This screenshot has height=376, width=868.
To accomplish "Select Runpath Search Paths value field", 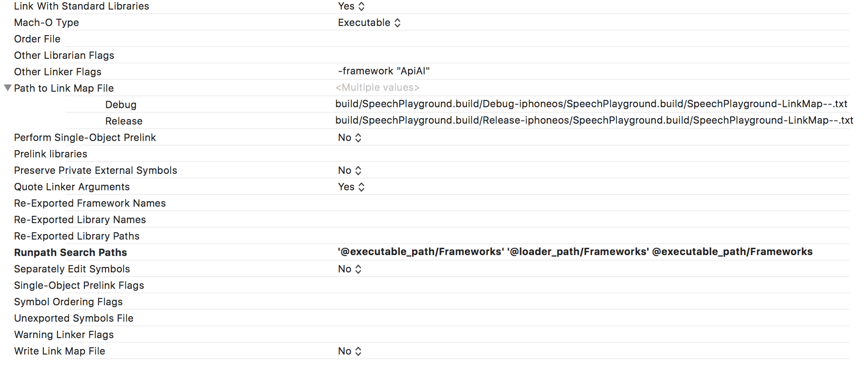I will [x=575, y=252].
